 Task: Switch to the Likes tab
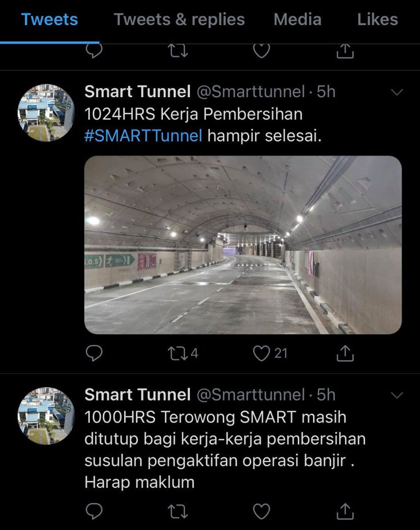point(378,19)
